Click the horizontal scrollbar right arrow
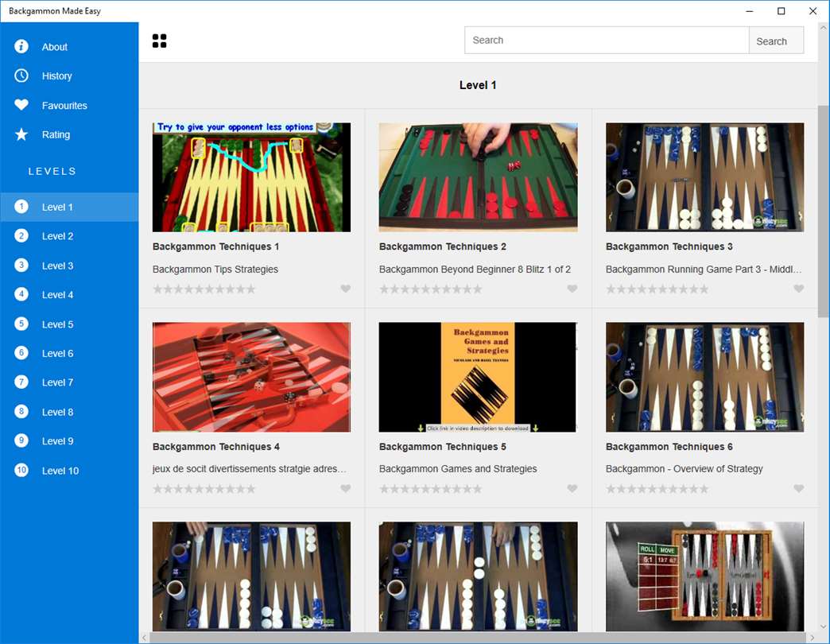Viewport: 830px width, 644px height. 813,638
